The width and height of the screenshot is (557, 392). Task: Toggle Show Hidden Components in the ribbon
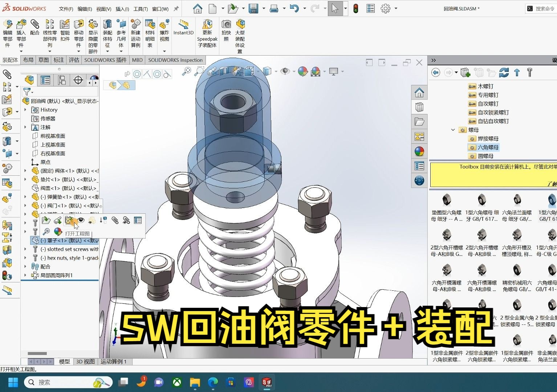pos(93,36)
